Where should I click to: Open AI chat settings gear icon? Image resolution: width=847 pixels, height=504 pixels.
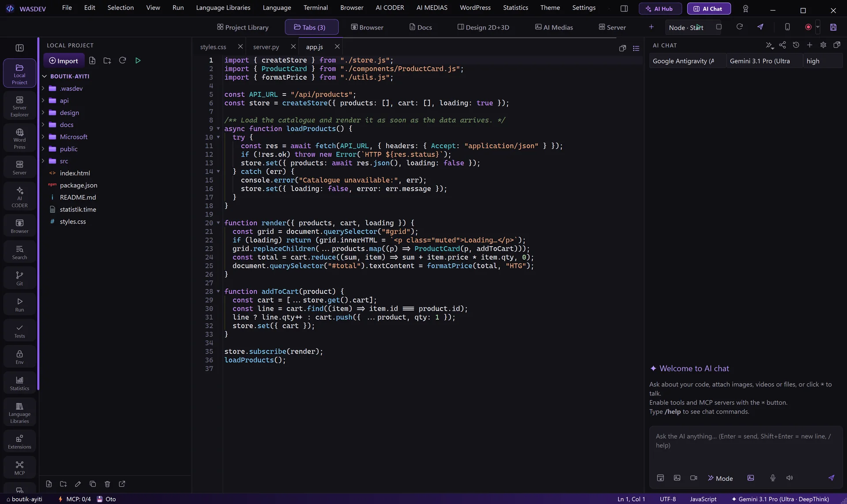coord(823,45)
